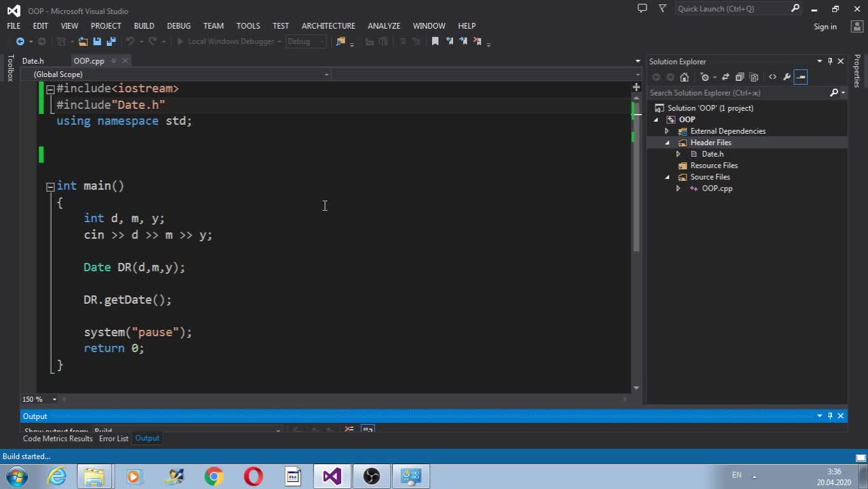Close the OOP.cpp tab
The height and width of the screenshot is (489, 868).
point(125,60)
